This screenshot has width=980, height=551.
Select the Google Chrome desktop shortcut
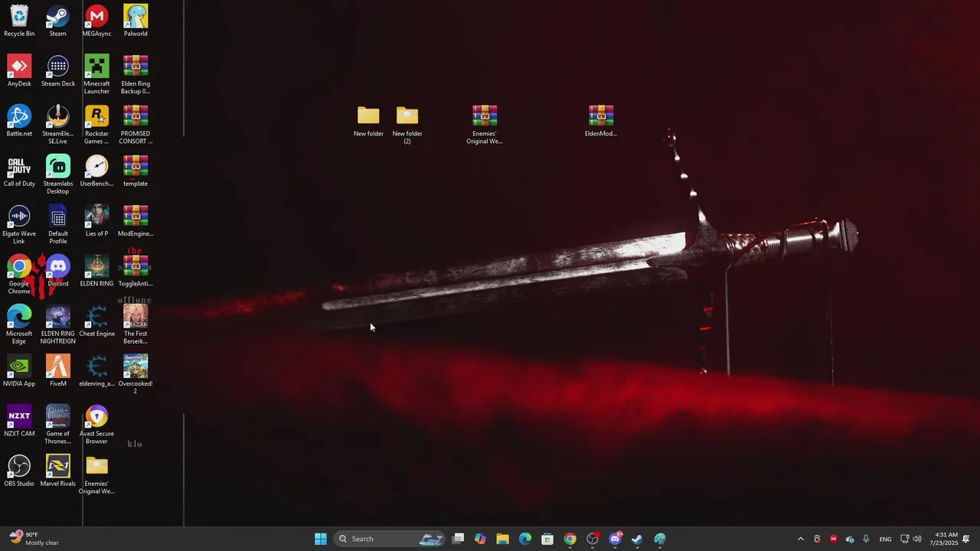tap(19, 275)
